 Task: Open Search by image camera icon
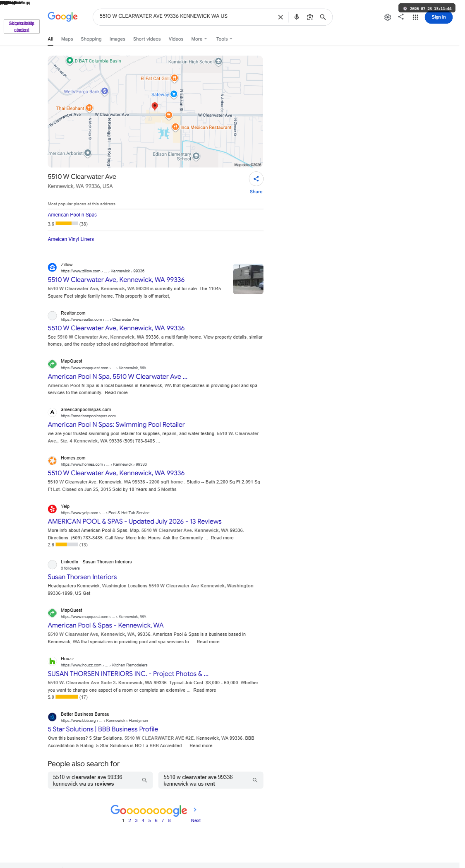coord(310,17)
